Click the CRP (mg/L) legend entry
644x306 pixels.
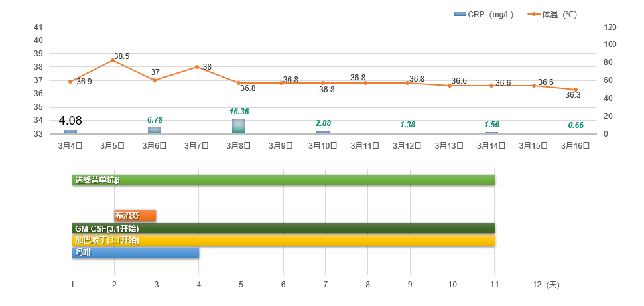click(x=483, y=15)
